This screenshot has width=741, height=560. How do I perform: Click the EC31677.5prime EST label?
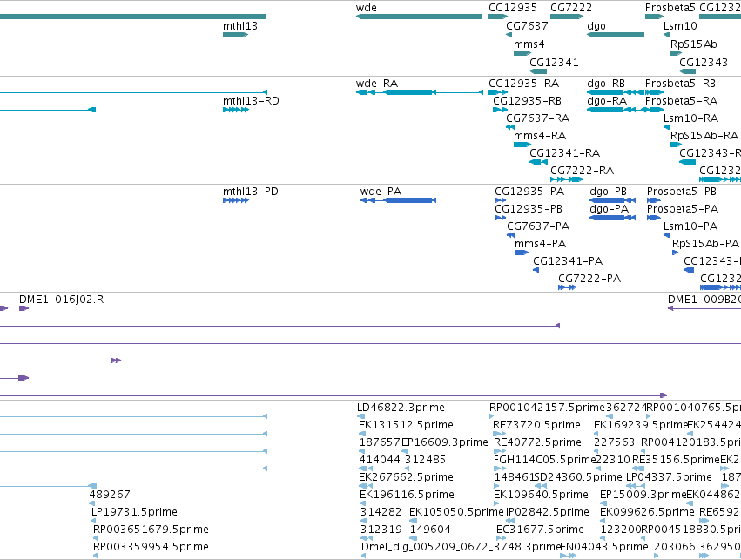[540, 530]
